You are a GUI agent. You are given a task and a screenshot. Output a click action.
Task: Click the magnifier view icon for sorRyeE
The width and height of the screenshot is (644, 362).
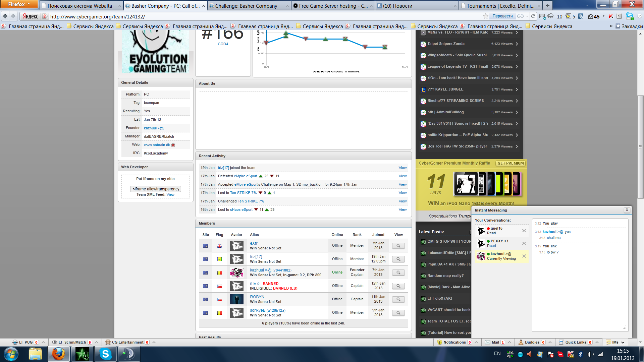click(398, 313)
